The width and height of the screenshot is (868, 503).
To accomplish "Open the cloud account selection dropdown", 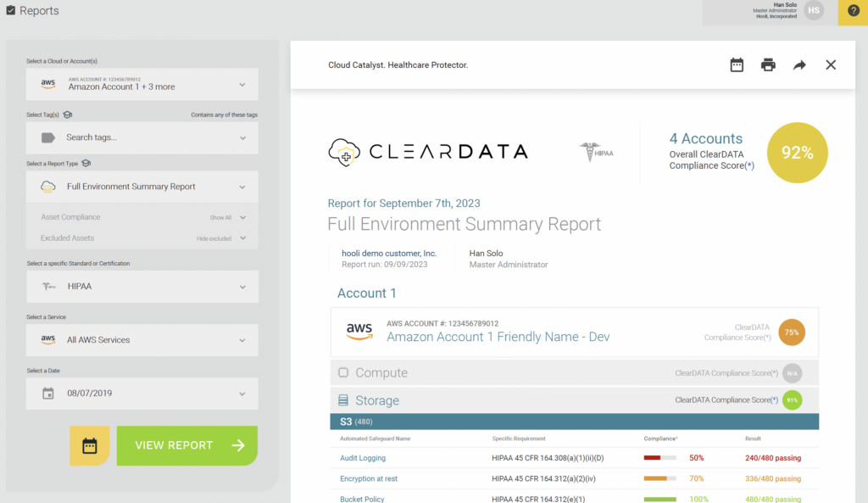I will [142, 84].
